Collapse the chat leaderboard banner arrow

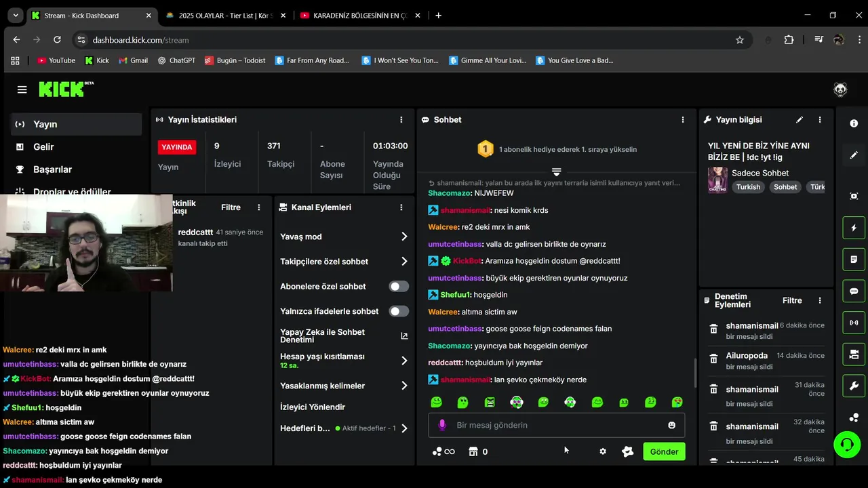(x=556, y=171)
